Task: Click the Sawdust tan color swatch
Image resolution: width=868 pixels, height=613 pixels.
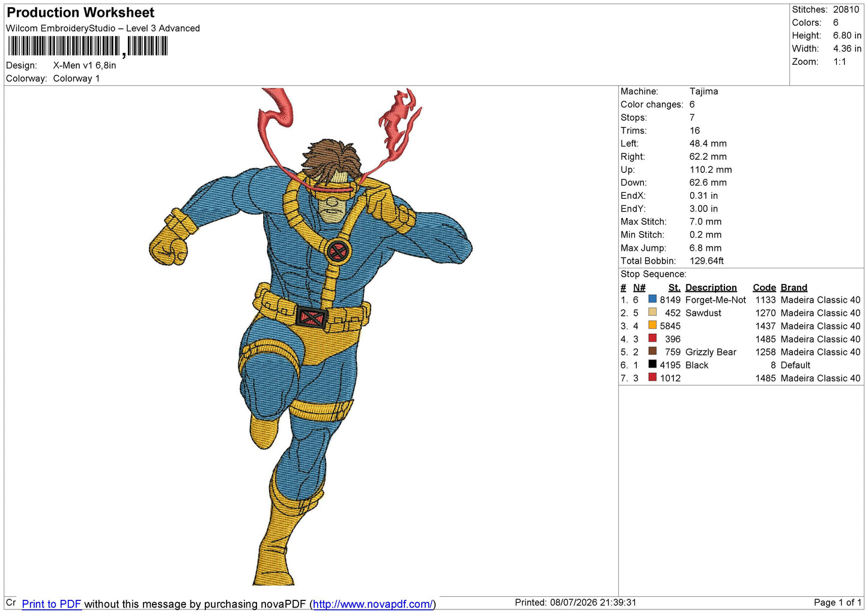Action: 652,312
